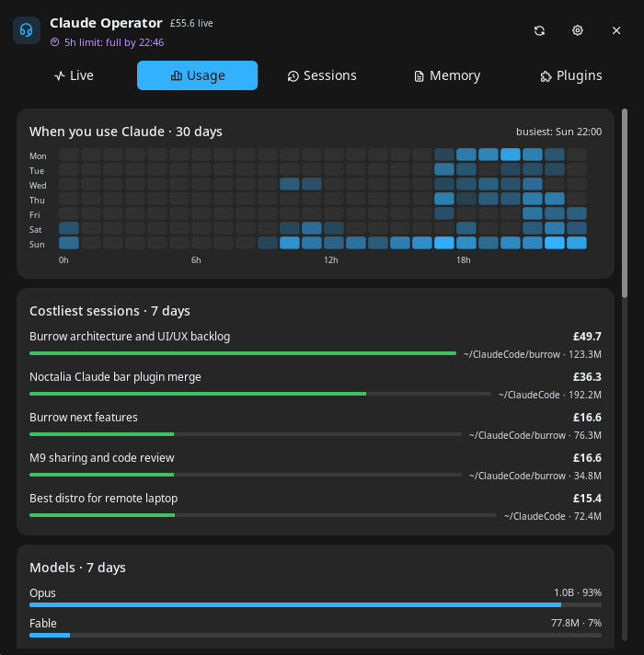Image resolution: width=644 pixels, height=655 pixels.
Task: Click the 'Models · 7 days' heading
Action: [77, 568]
